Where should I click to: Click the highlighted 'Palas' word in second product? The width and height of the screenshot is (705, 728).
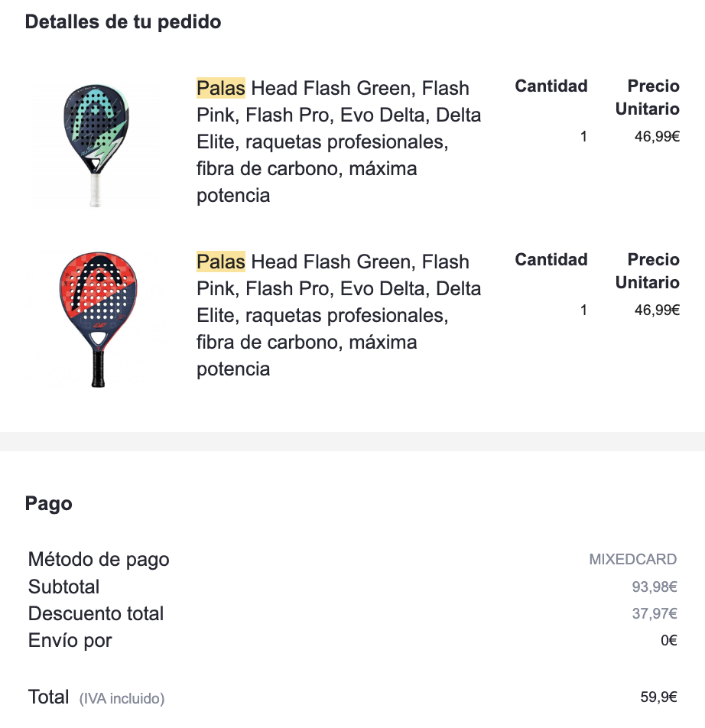(x=221, y=262)
